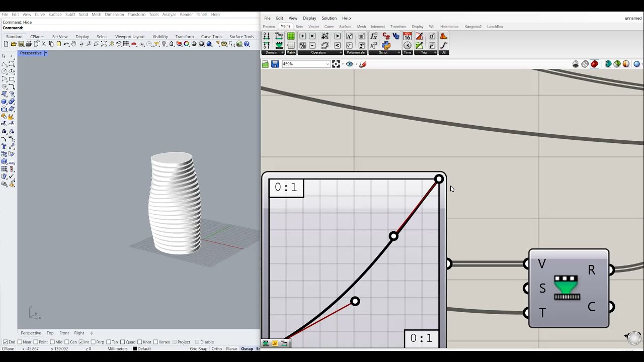Click the Grasshopper C# script component icon
The width and height of the screenshot is (644, 362).
[x=386, y=36]
